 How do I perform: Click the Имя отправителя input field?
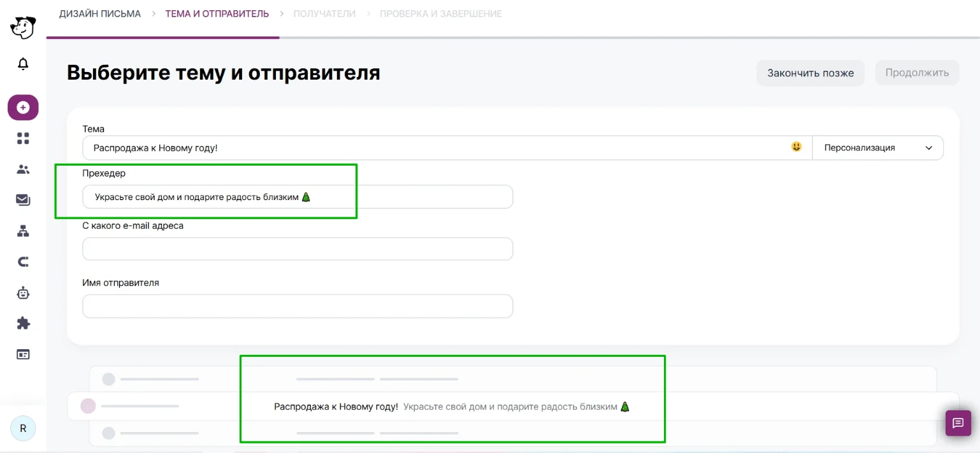click(x=298, y=306)
